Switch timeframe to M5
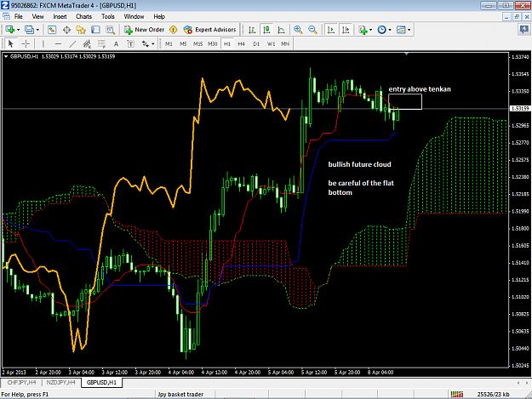532x399 pixels. click(x=183, y=43)
